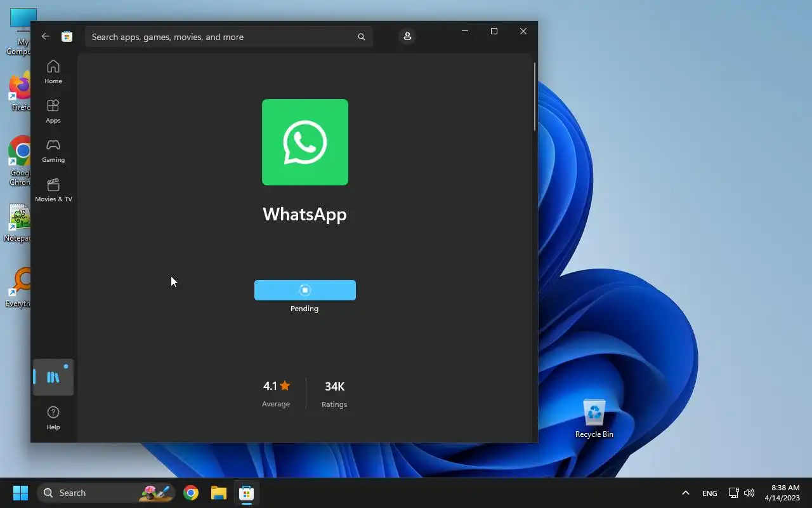
Task: Click the WhatsApp app logo image
Action: click(305, 142)
